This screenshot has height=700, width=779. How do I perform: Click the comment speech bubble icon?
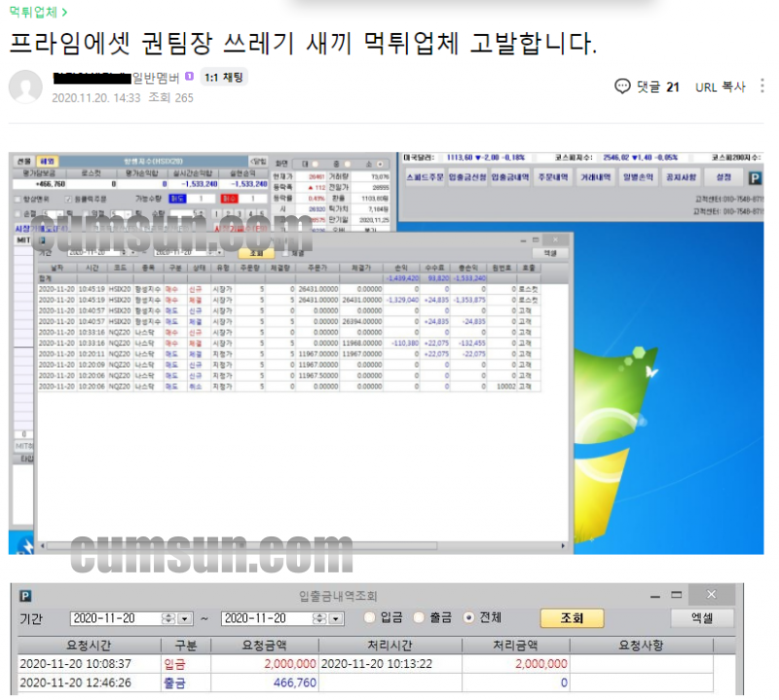623,87
